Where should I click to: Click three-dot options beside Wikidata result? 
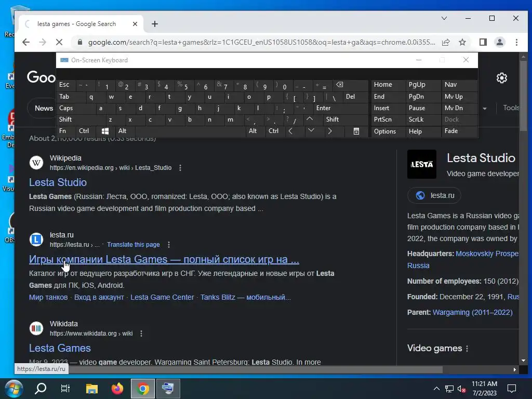point(141,334)
